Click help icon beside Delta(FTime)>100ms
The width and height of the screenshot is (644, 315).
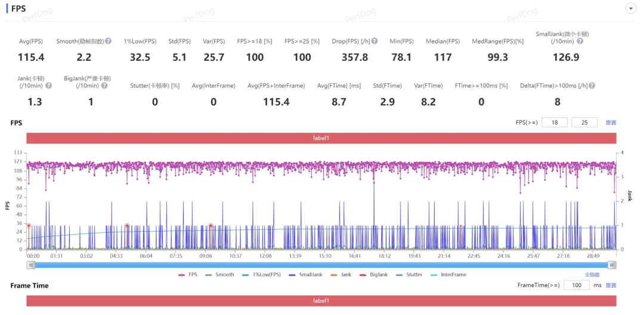[x=592, y=86]
